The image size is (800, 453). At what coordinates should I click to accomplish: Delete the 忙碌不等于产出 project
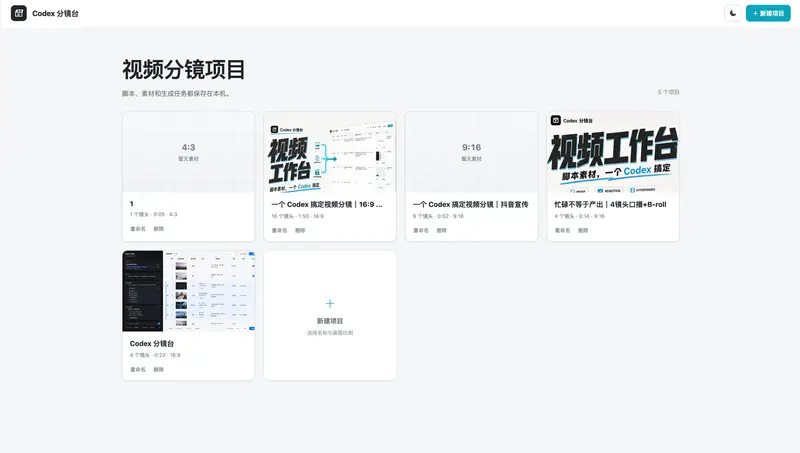[x=583, y=230]
